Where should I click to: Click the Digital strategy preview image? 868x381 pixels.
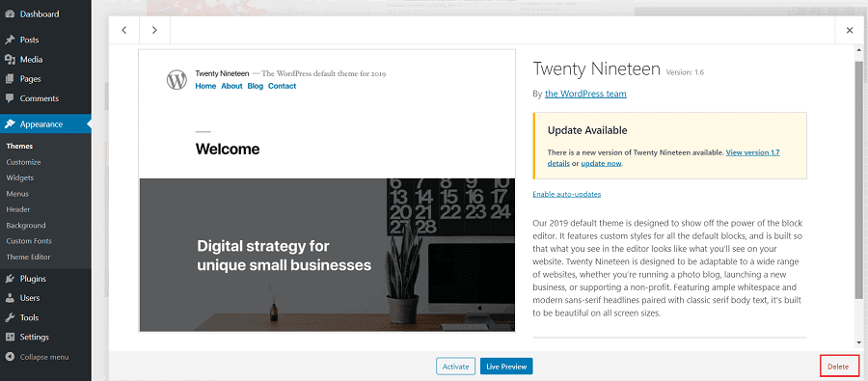click(327, 255)
